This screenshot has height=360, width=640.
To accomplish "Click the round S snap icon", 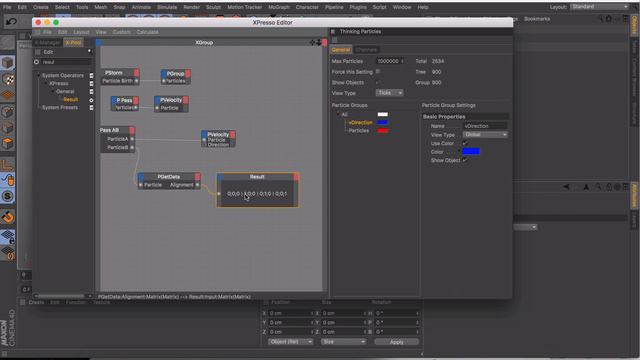I will click(x=8, y=196).
